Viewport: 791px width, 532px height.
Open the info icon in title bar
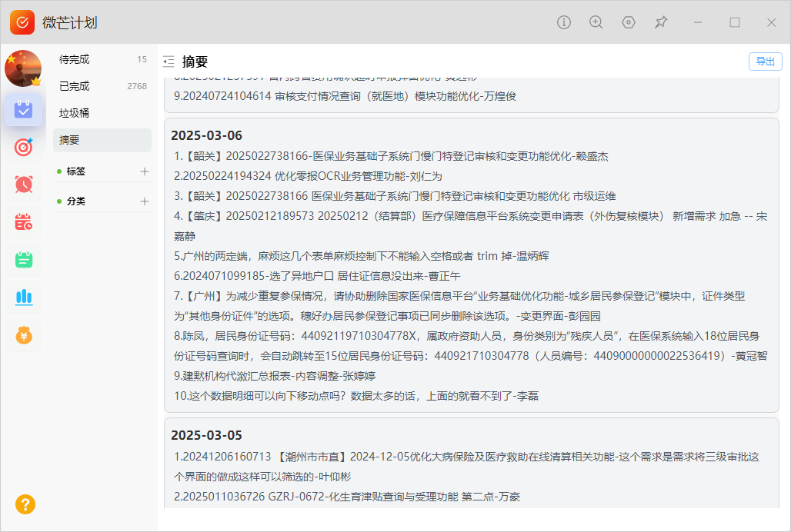[x=563, y=22]
